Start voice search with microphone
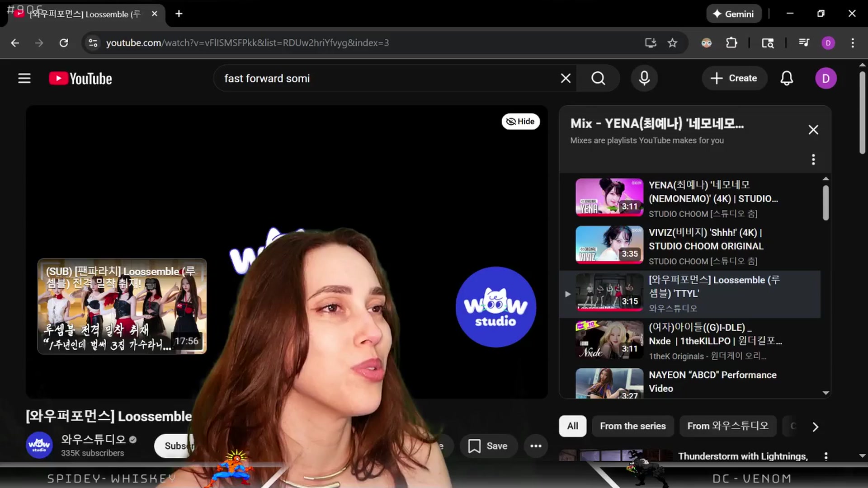This screenshot has height=488, width=868. click(644, 78)
